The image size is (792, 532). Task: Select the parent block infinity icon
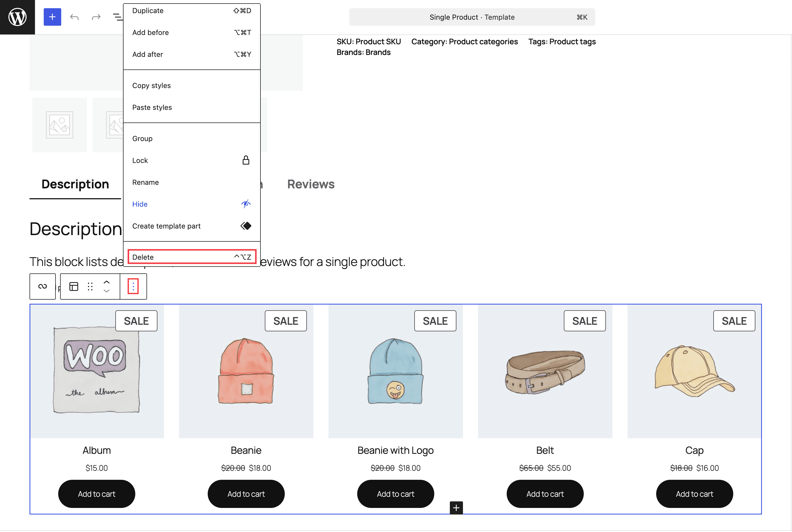[42, 287]
